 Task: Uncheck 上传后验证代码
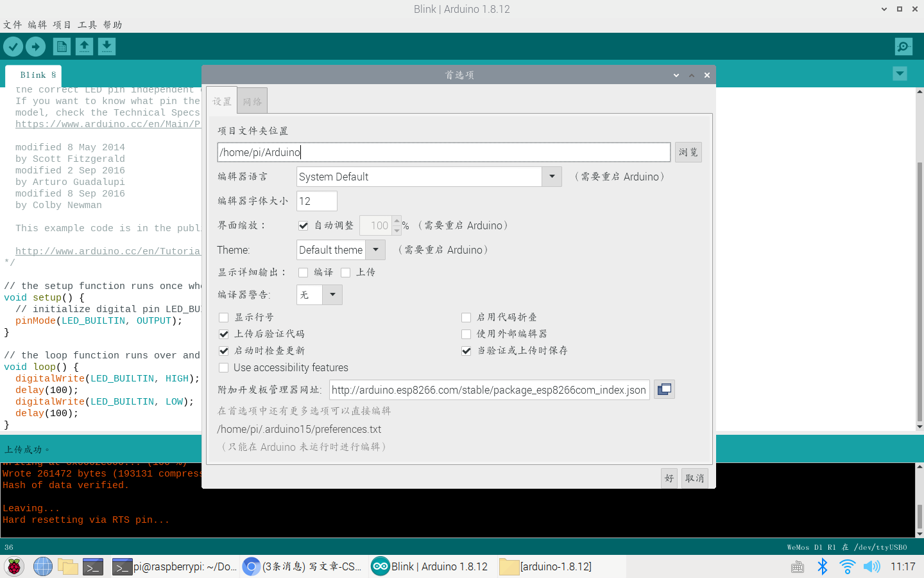coord(224,334)
